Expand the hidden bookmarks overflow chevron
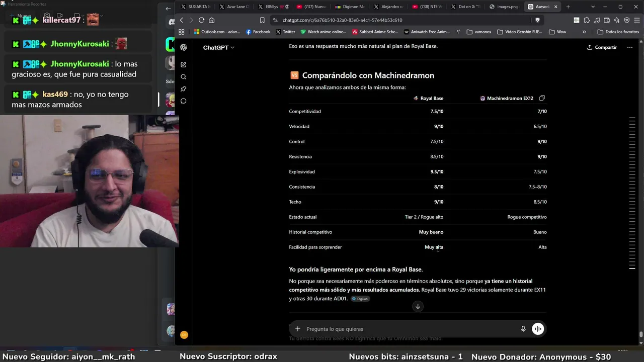 coord(584,32)
